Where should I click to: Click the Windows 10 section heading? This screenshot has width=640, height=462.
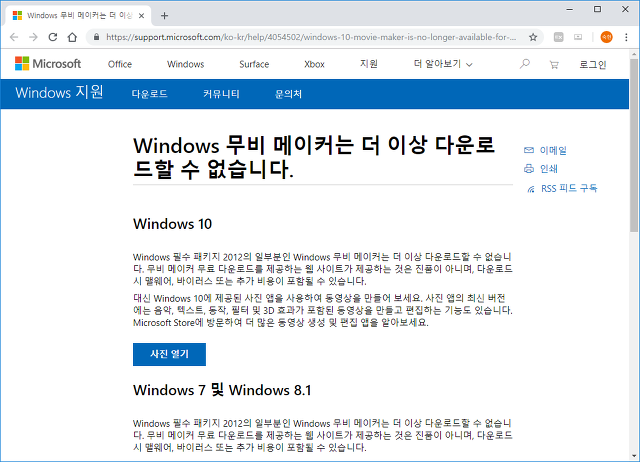(173, 224)
